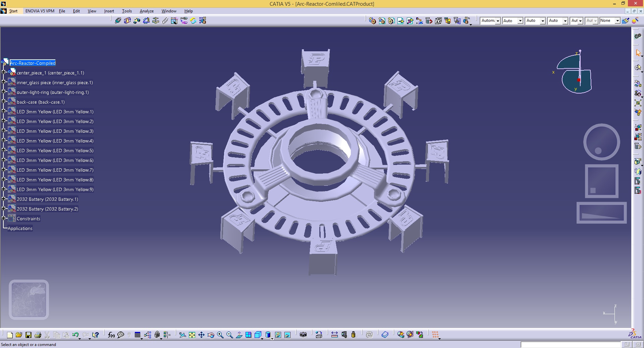Image resolution: width=644 pixels, height=348 pixels.
Task: Click the Replace Component icon
Action: [x=419, y=21]
